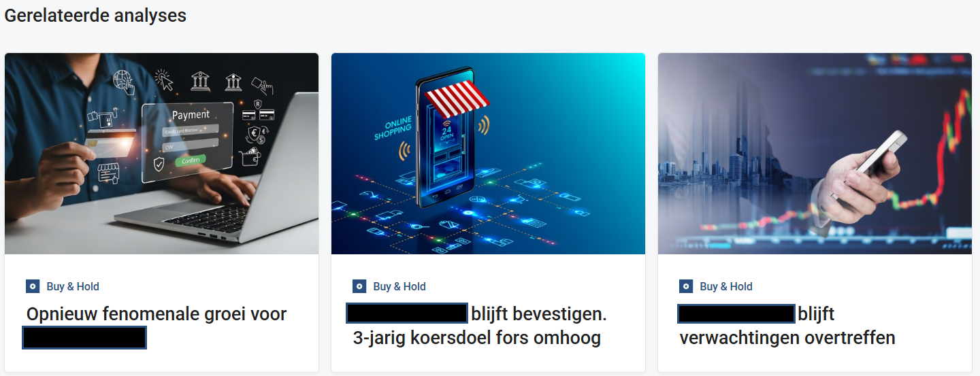Click the blacked-out name before 'blijft bevestigen'

(x=407, y=313)
